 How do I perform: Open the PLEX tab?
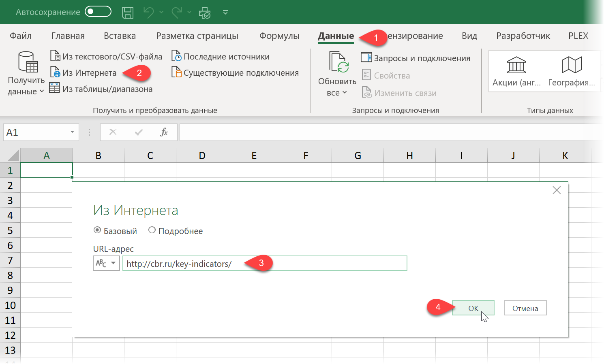tap(578, 36)
